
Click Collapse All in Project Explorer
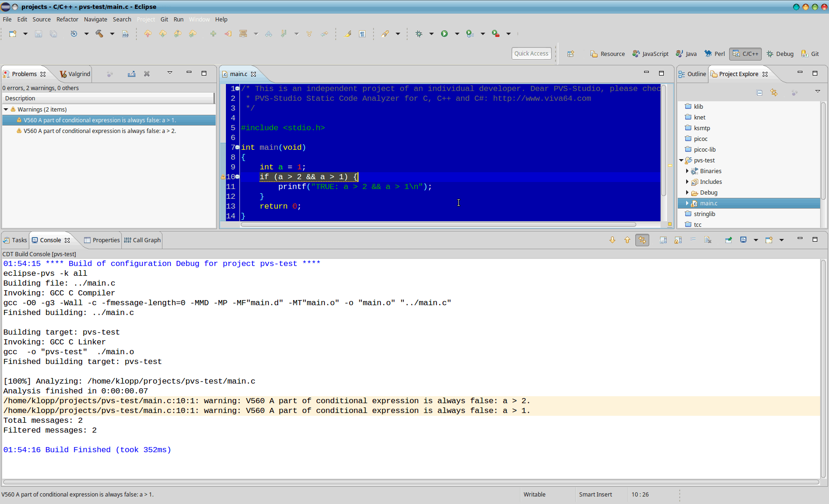(x=759, y=93)
